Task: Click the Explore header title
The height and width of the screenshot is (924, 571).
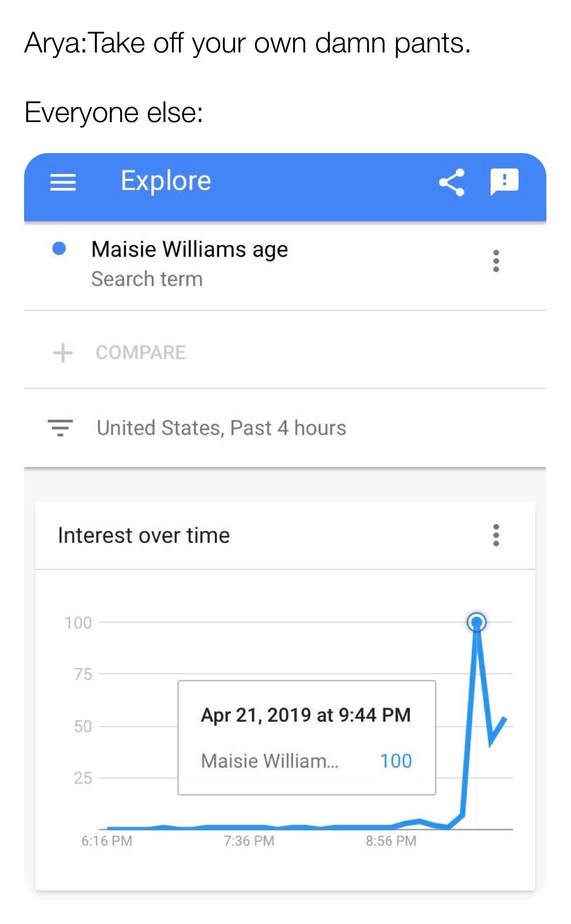Action: [x=166, y=181]
